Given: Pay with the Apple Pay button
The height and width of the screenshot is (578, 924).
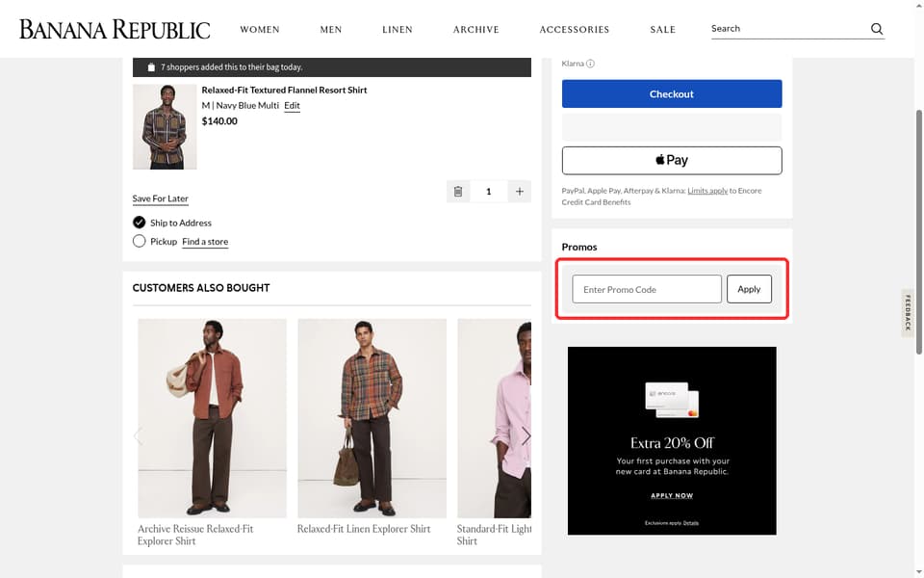Looking at the screenshot, I should point(672,161).
